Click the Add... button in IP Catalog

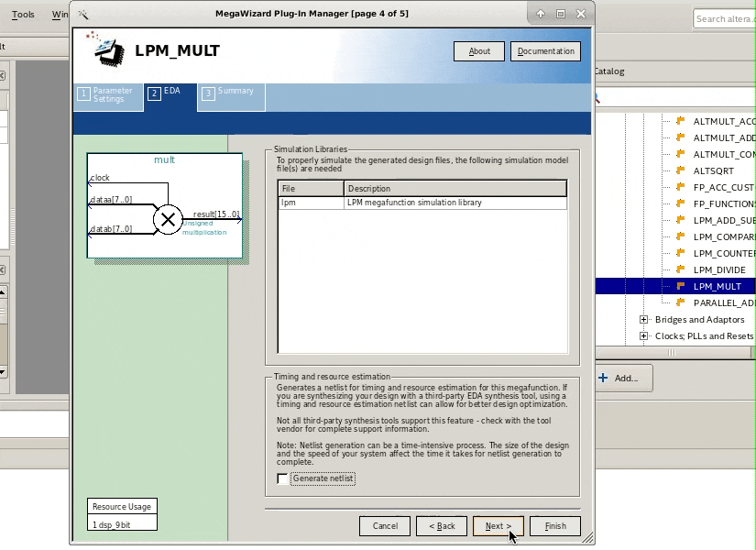click(624, 379)
